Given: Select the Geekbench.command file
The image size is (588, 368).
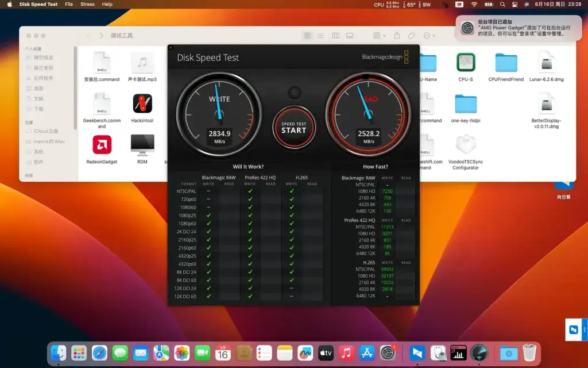Looking at the screenshot, I should click(x=102, y=110).
